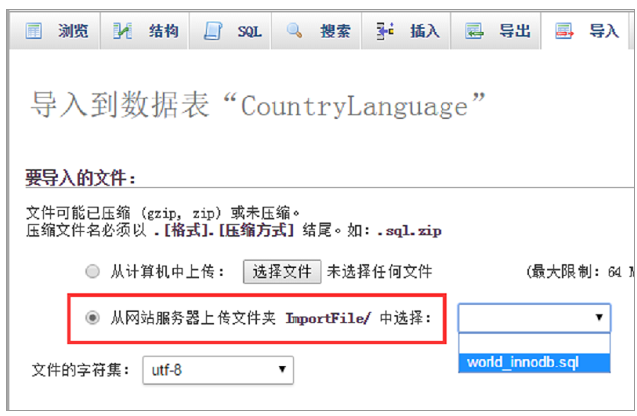The height and width of the screenshot is (416, 637).
Task: Switch to the 浏览 tab label
Action: click(70, 31)
